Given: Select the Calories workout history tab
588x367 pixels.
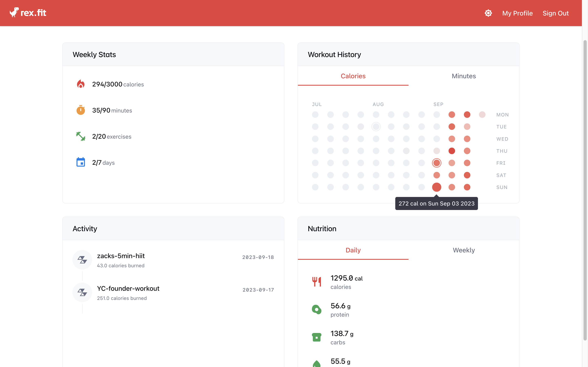Looking at the screenshot, I should [x=353, y=76].
